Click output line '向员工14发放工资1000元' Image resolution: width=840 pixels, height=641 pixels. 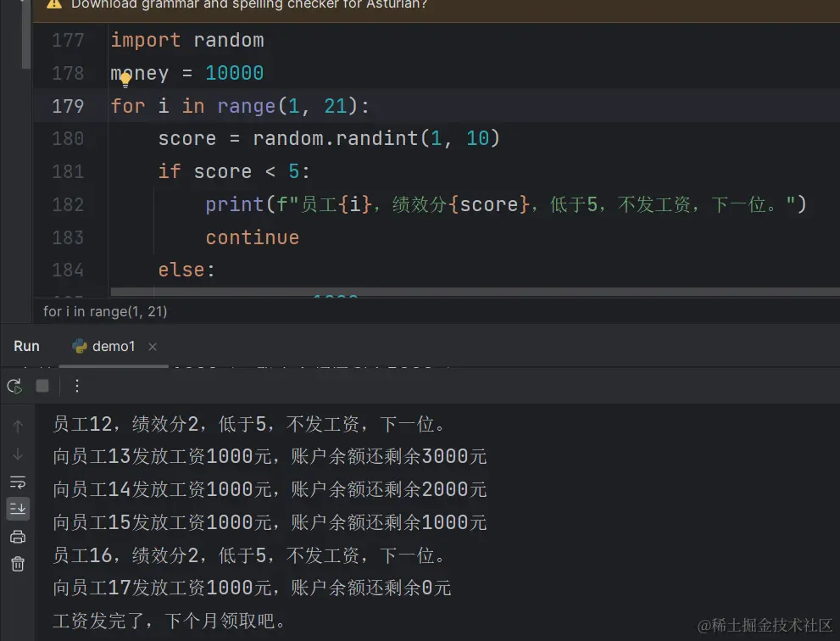pyautogui.click(x=270, y=489)
